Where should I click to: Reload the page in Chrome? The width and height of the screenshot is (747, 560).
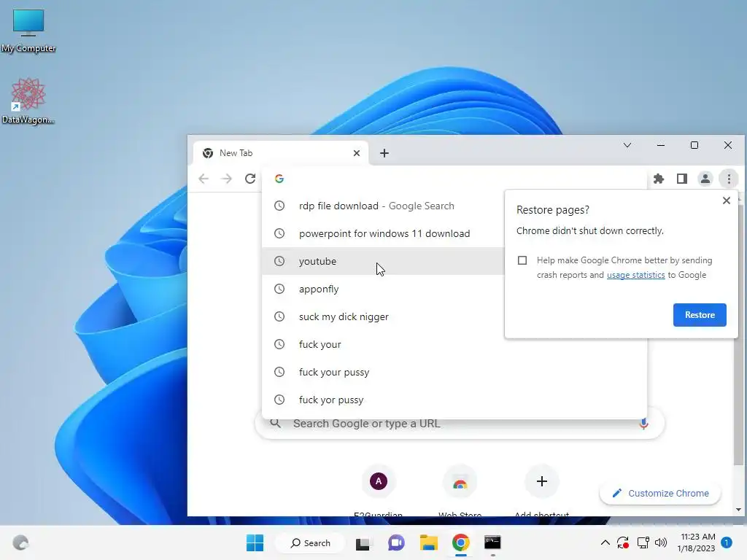250,179
